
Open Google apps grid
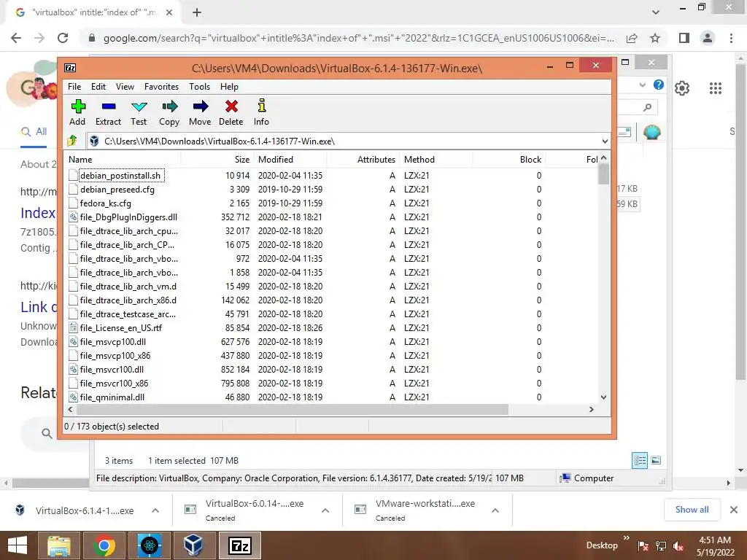coord(716,88)
